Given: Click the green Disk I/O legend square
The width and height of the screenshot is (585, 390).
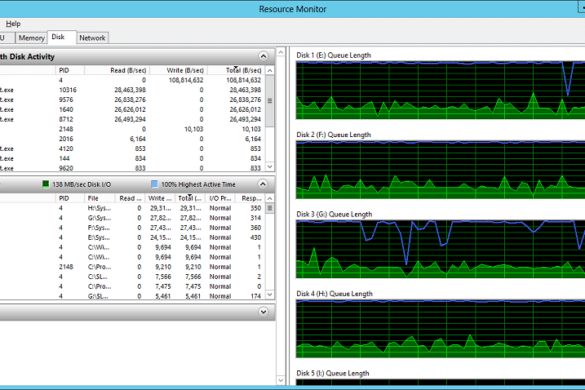Looking at the screenshot, I should click(46, 184).
